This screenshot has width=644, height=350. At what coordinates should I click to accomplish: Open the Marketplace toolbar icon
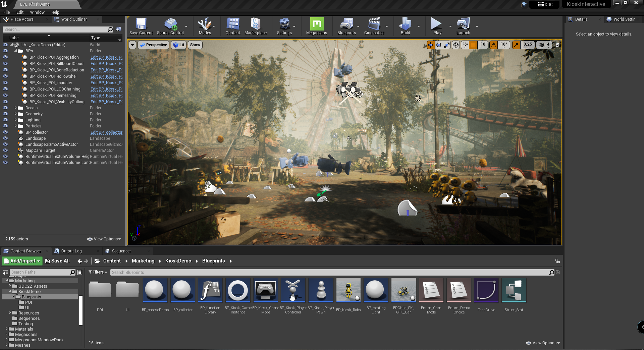tap(256, 26)
